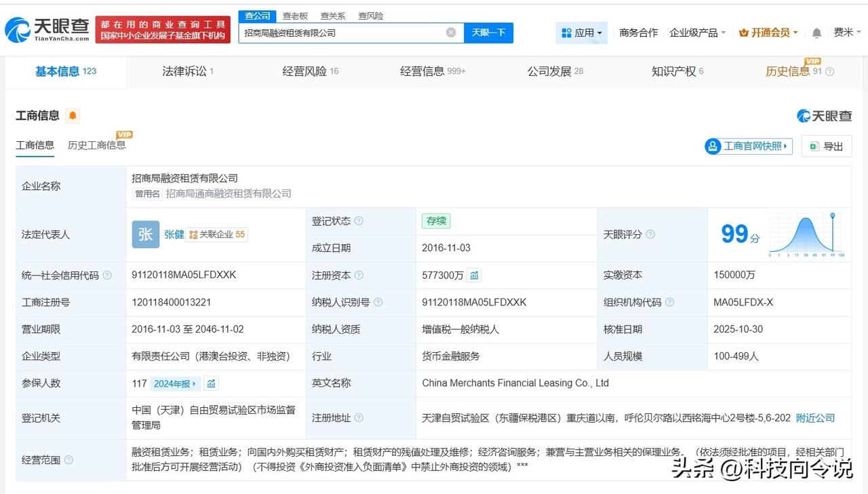Open legal representative 张健's profile link
Viewport: 868px width, 494px height.
click(174, 235)
